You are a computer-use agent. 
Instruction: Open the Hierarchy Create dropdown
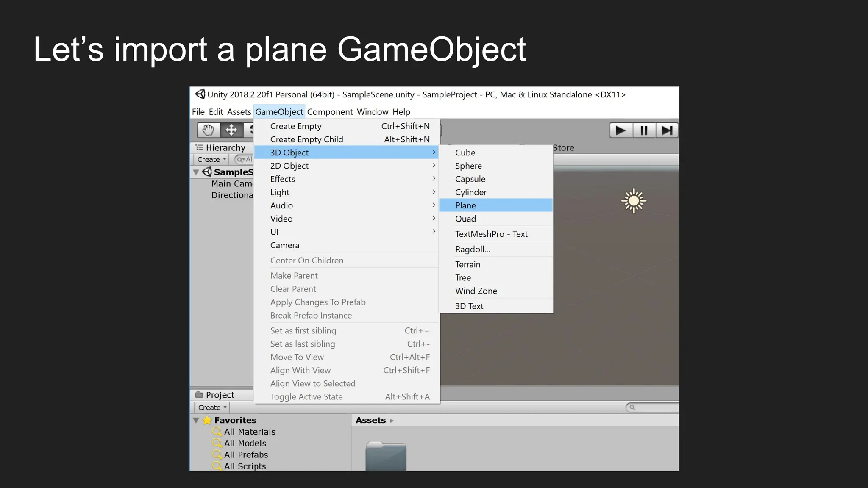(x=211, y=159)
